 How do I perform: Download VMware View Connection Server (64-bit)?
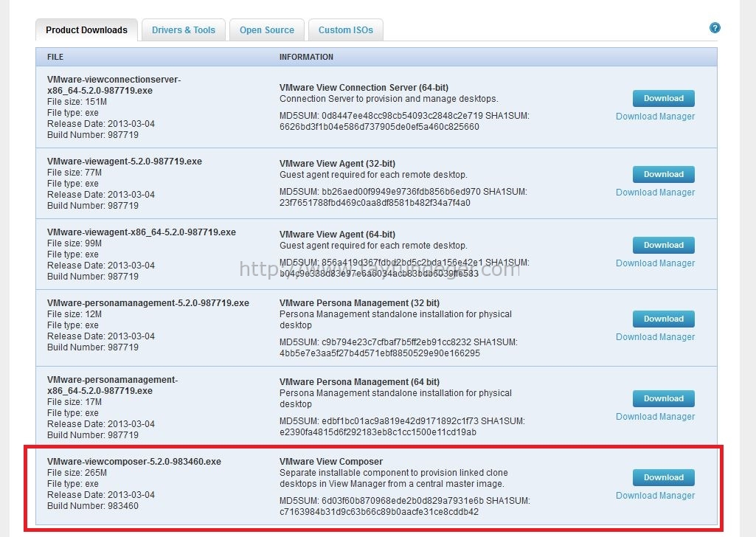[663, 98]
